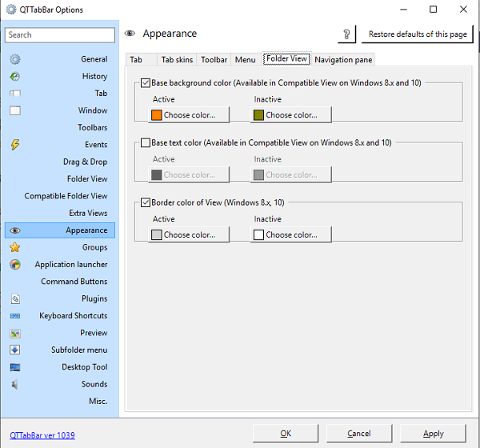This screenshot has height=448, width=480.
Task: Select the History clock icon in sidebar
Action: click(x=15, y=76)
